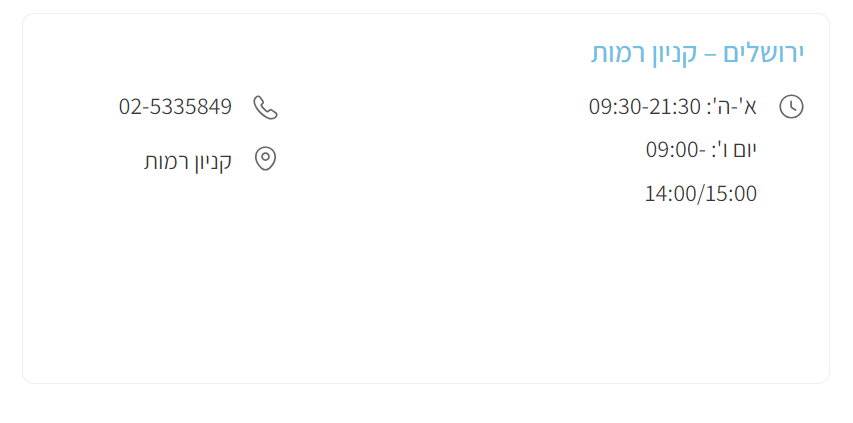853x423 pixels.
Task: Click the א'-ה': 09:30-21:30 hours line
Action: pyautogui.click(x=672, y=107)
